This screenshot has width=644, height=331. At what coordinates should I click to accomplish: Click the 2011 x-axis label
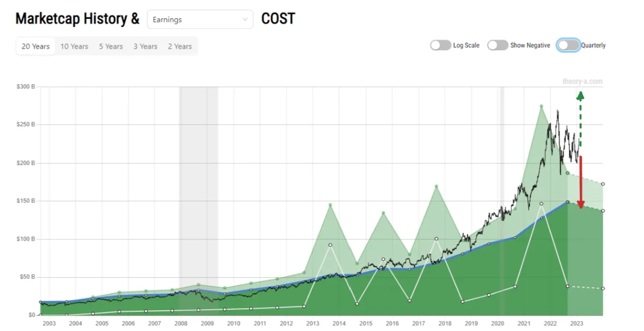(260, 323)
